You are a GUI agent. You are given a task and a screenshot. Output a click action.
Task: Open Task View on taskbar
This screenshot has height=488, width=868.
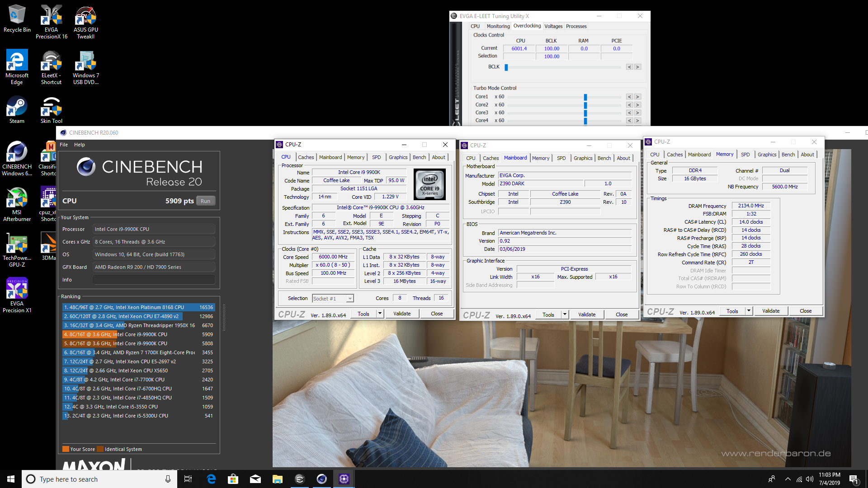[188, 479]
